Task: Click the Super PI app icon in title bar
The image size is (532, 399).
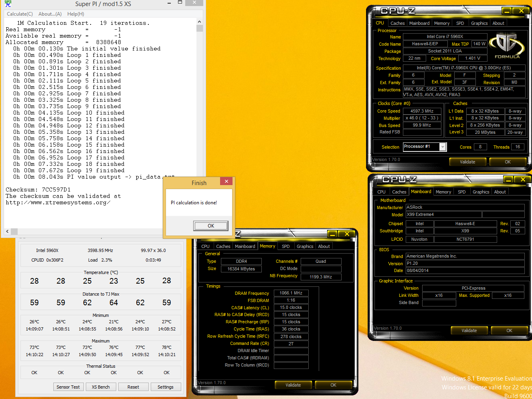Action: pyautogui.click(x=8, y=4)
